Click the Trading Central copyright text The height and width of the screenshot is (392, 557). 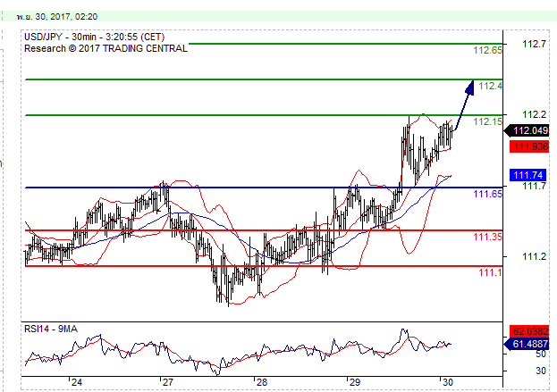(105, 48)
